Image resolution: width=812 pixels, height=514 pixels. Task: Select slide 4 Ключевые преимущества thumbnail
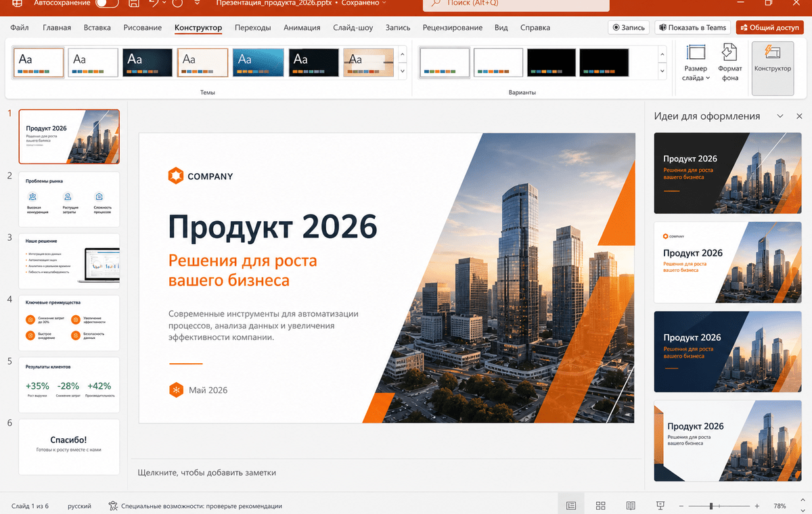[69, 323]
